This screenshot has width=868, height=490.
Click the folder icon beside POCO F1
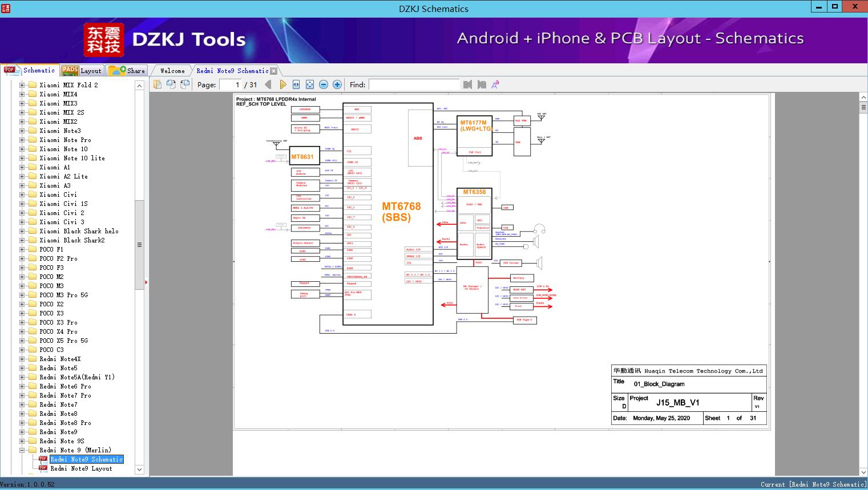33,249
